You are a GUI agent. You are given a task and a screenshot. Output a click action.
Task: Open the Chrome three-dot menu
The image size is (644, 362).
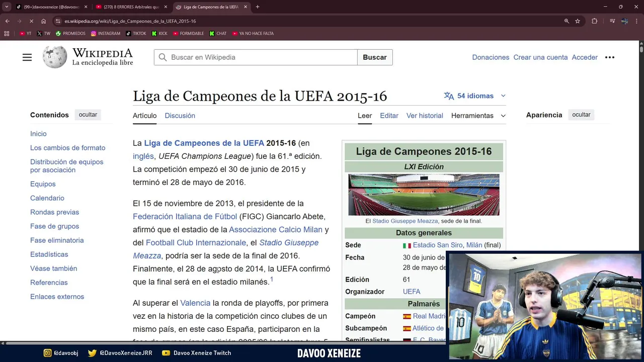tap(636, 21)
